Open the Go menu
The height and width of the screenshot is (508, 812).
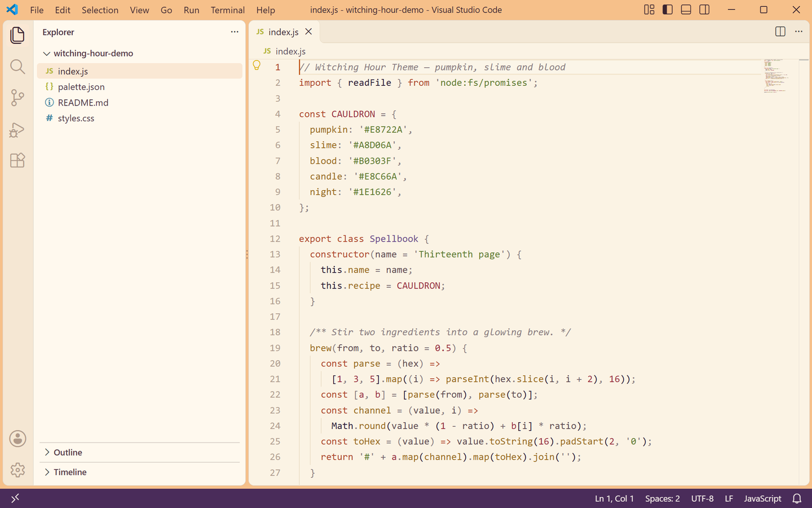click(x=166, y=10)
